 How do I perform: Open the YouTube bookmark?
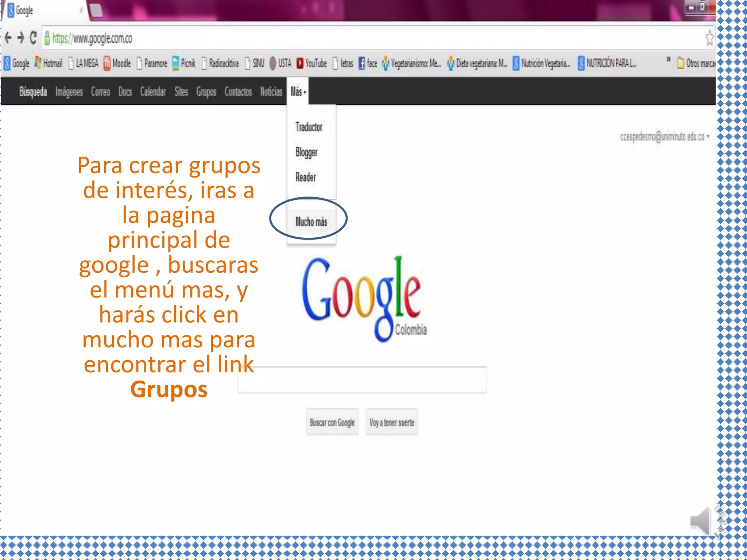coord(311,63)
